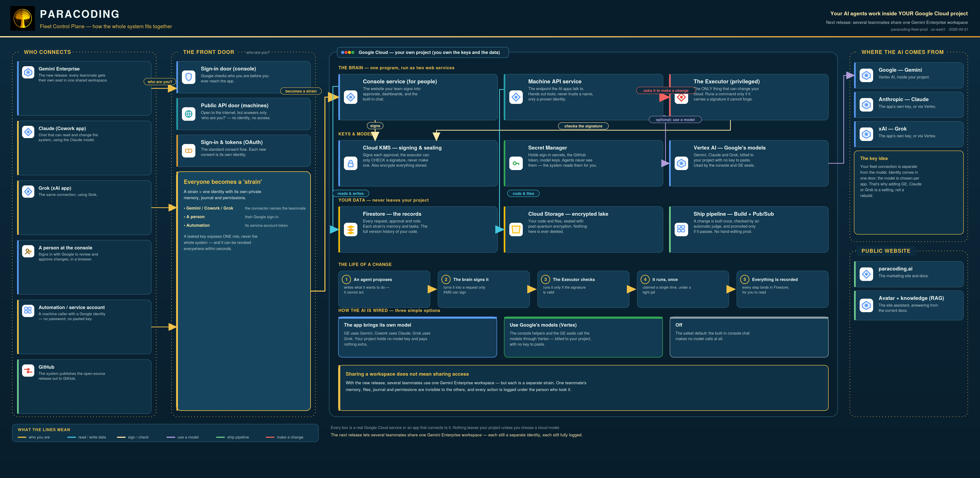The image size is (980, 478).
Task: Click the 'asks it to make a change' label
Action: tap(666, 91)
